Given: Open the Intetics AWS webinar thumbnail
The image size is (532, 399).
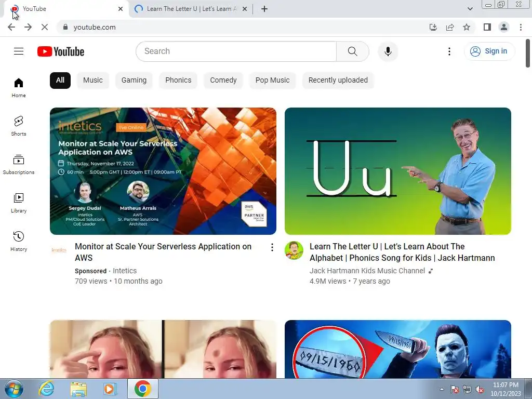Looking at the screenshot, I should [x=163, y=171].
